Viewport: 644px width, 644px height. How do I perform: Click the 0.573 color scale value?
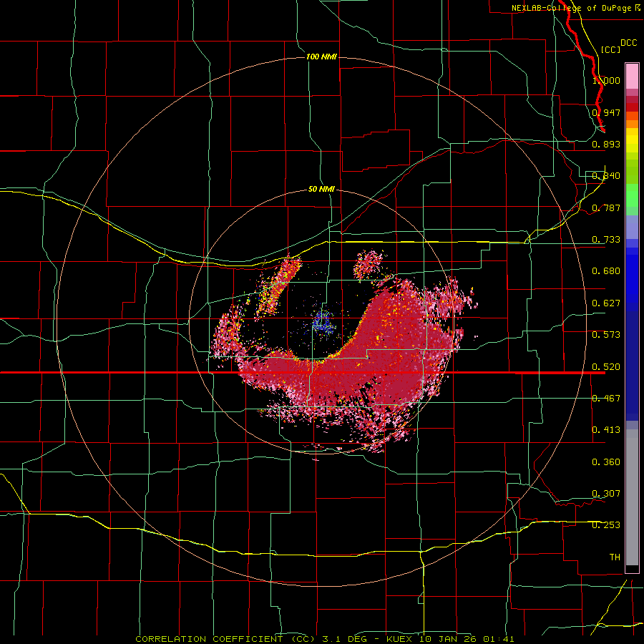click(x=606, y=334)
